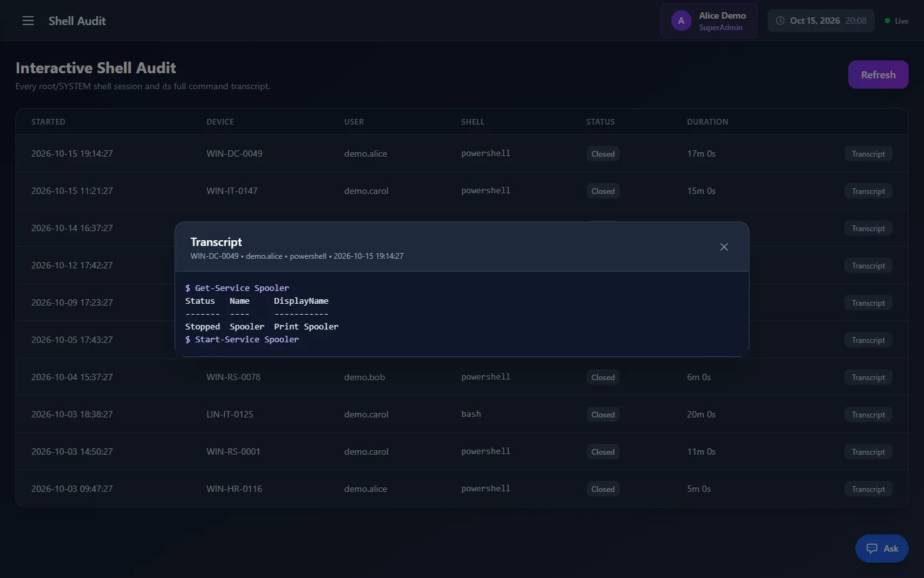Click the Closed badge in WIN-HR-0116 row

pyautogui.click(x=603, y=489)
